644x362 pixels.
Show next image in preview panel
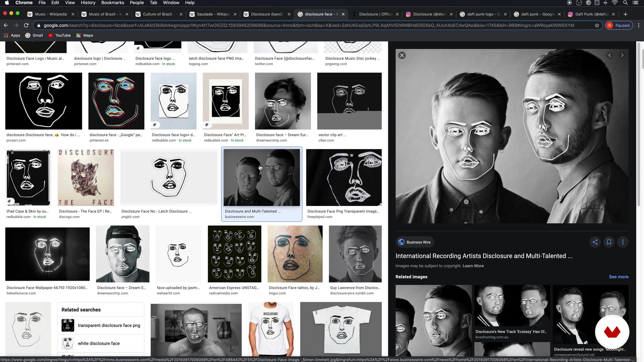tap(622, 55)
